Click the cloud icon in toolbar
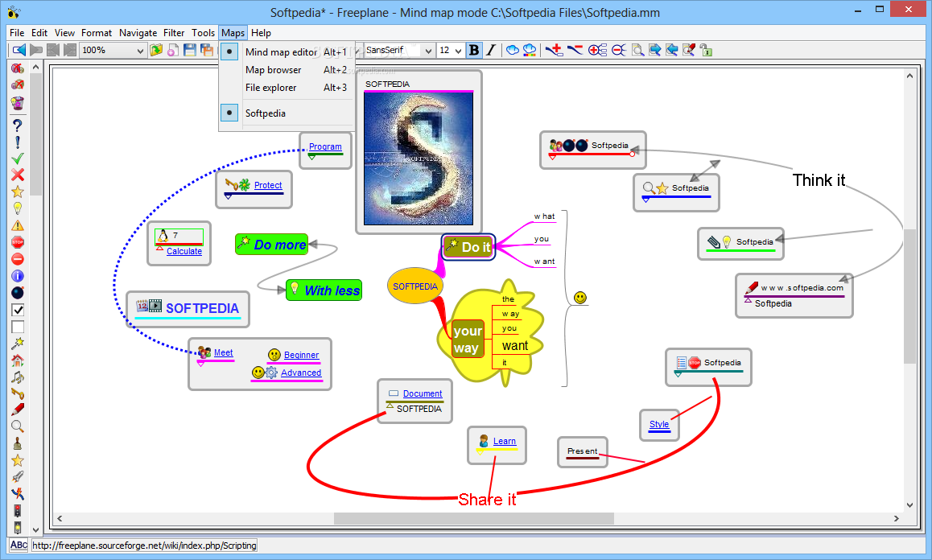This screenshot has width=932, height=560. coord(512,51)
